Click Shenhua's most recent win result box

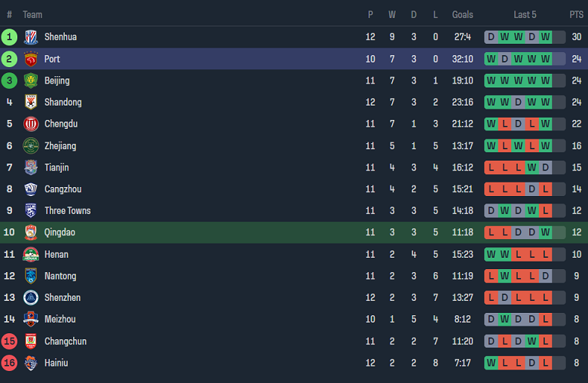point(546,37)
